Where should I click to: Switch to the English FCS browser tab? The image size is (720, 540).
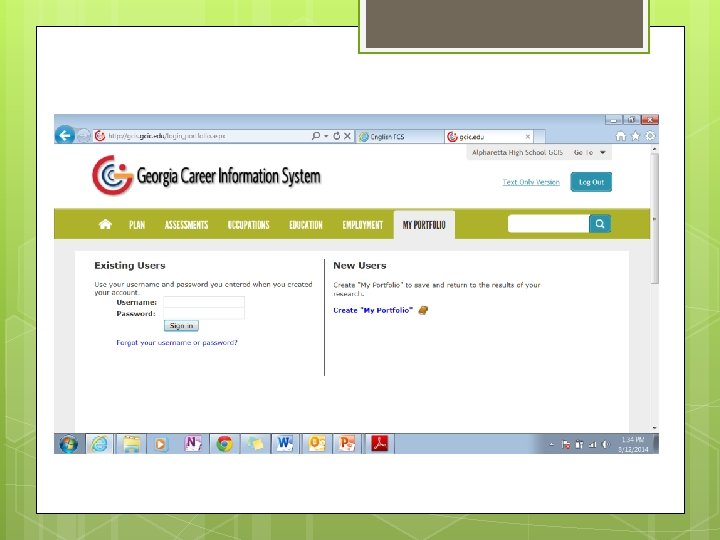click(399, 136)
